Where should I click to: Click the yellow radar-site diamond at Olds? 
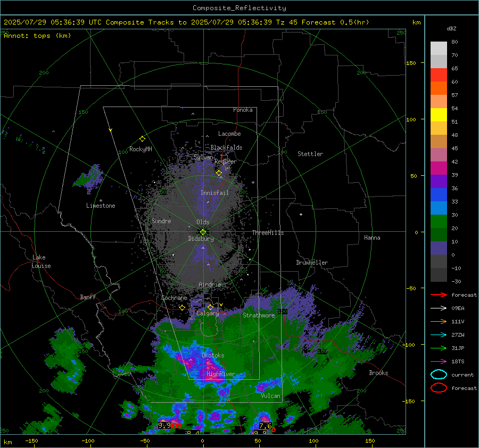[203, 232]
